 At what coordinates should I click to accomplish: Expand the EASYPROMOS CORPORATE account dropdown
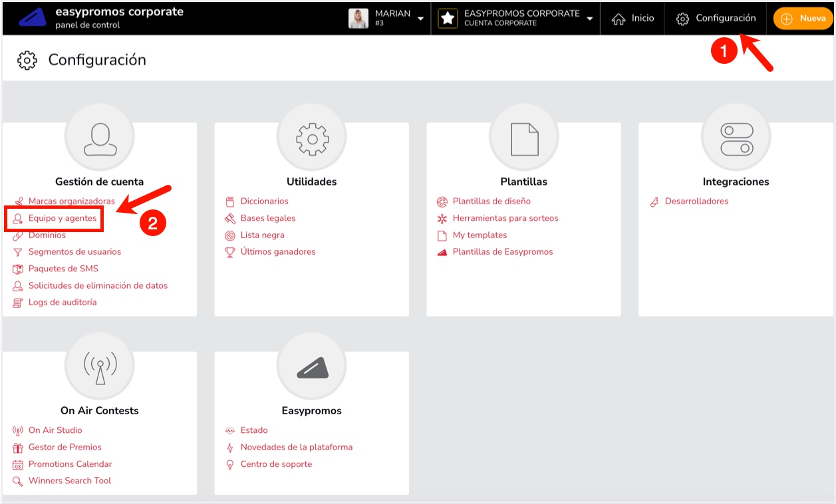click(590, 19)
